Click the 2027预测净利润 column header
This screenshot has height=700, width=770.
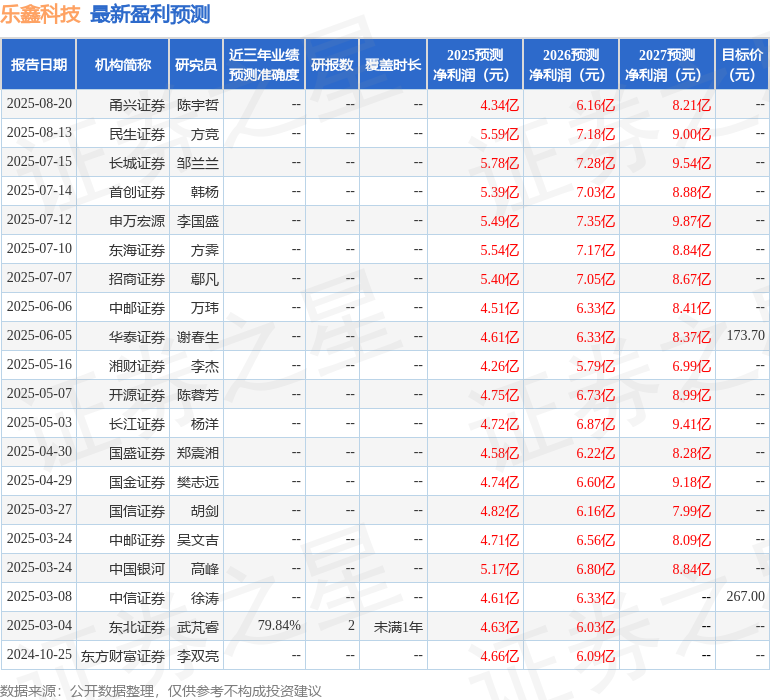tap(667, 64)
